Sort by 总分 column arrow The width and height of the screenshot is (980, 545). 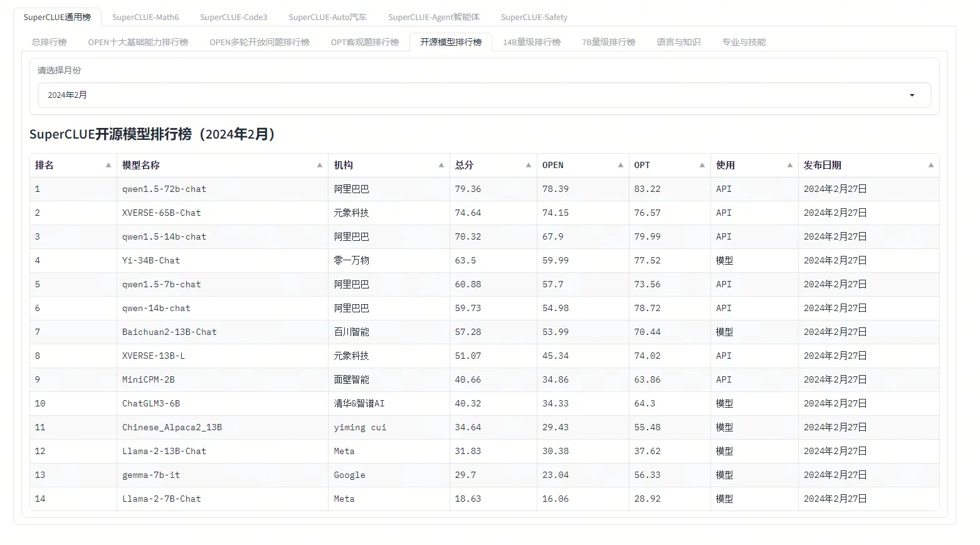tap(529, 165)
